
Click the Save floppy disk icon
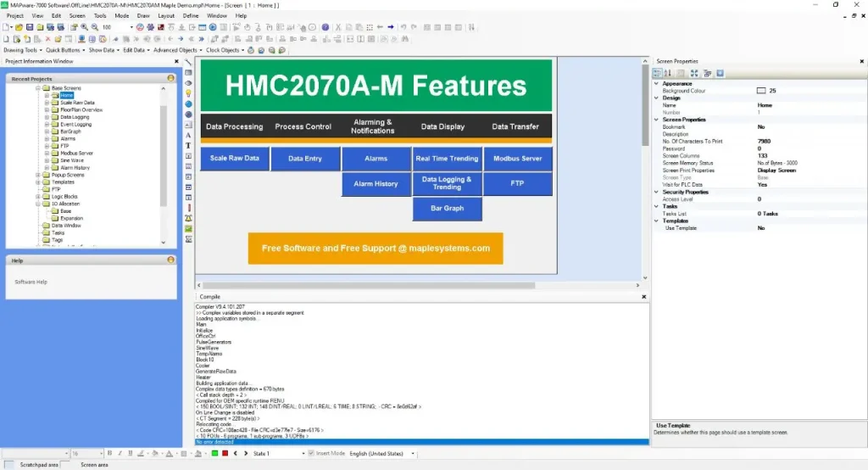coord(30,27)
